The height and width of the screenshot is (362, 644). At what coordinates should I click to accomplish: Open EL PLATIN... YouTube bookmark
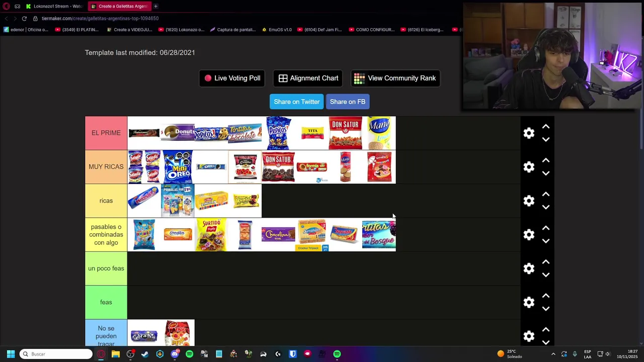click(77, 30)
